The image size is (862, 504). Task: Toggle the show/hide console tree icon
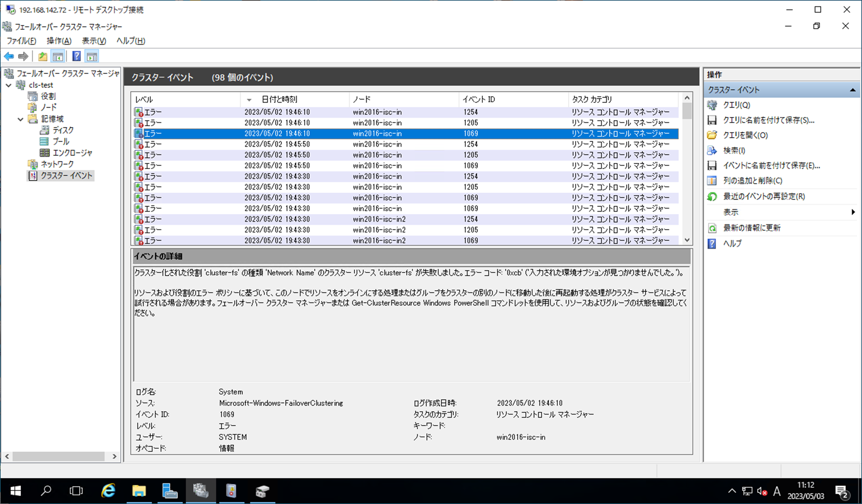coord(58,56)
